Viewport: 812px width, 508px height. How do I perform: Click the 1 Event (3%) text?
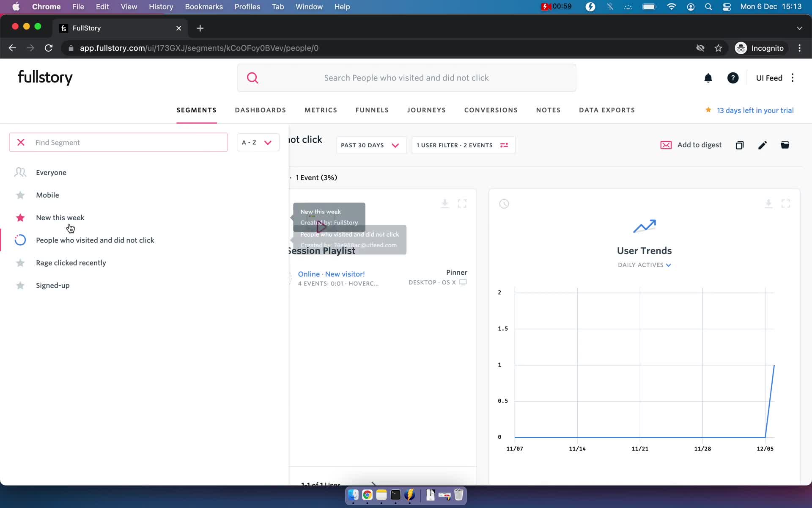coord(316,178)
